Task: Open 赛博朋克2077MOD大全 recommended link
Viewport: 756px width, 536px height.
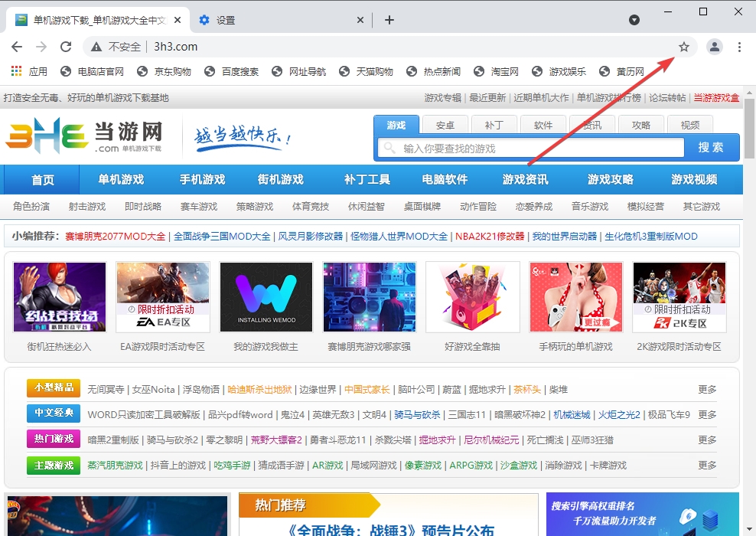Action: (x=116, y=237)
